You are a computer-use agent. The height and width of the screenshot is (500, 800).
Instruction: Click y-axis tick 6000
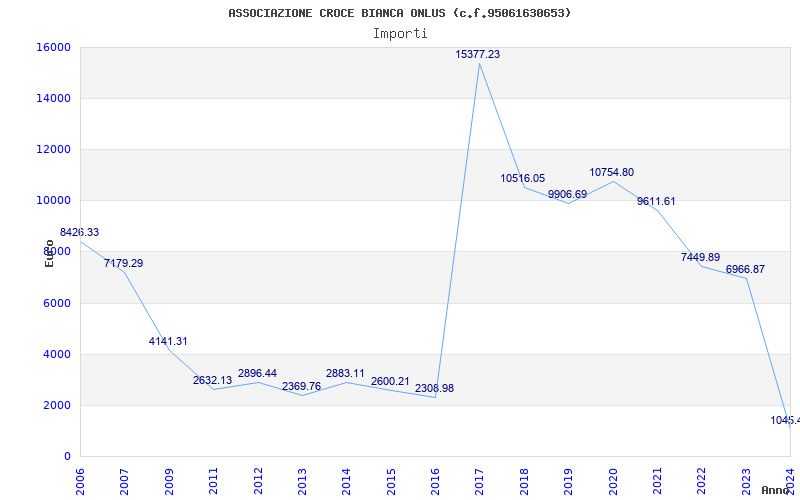coord(56,304)
